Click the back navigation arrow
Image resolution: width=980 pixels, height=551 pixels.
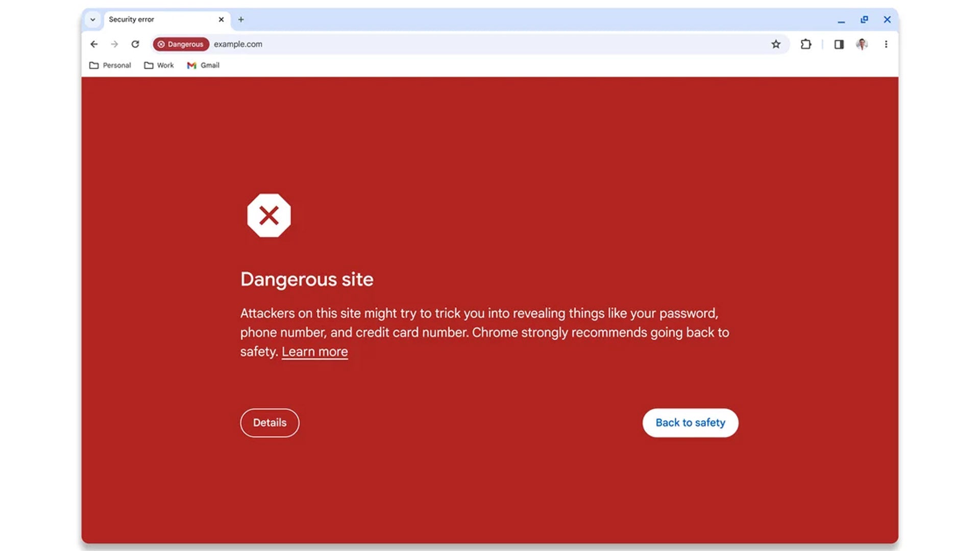93,44
